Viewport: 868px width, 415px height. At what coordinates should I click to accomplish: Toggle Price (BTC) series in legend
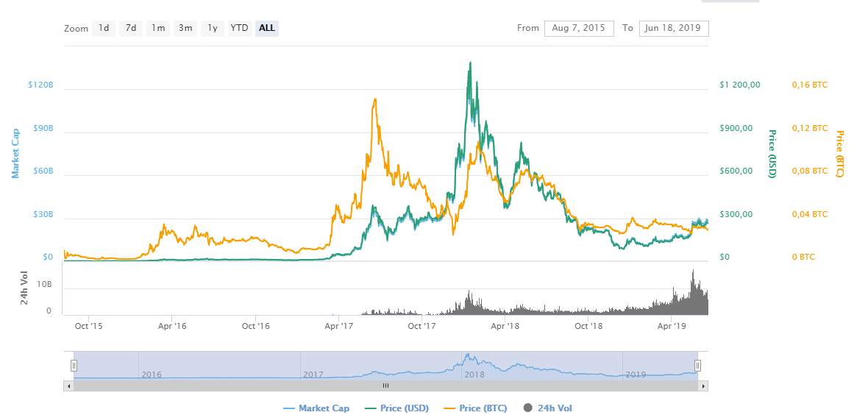click(x=475, y=408)
